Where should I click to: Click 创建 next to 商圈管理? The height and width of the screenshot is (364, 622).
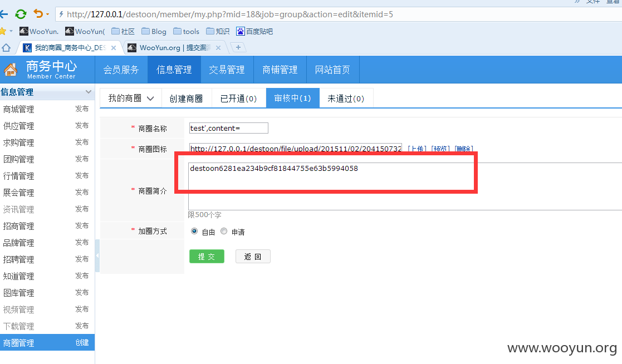point(82,343)
